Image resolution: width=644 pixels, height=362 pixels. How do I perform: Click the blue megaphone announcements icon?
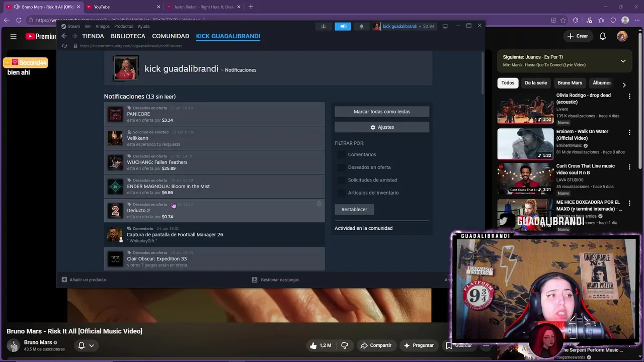(x=343, y=26)
